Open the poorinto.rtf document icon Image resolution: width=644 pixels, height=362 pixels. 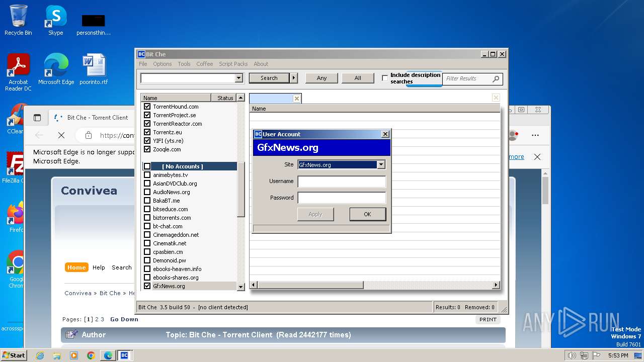94,69
